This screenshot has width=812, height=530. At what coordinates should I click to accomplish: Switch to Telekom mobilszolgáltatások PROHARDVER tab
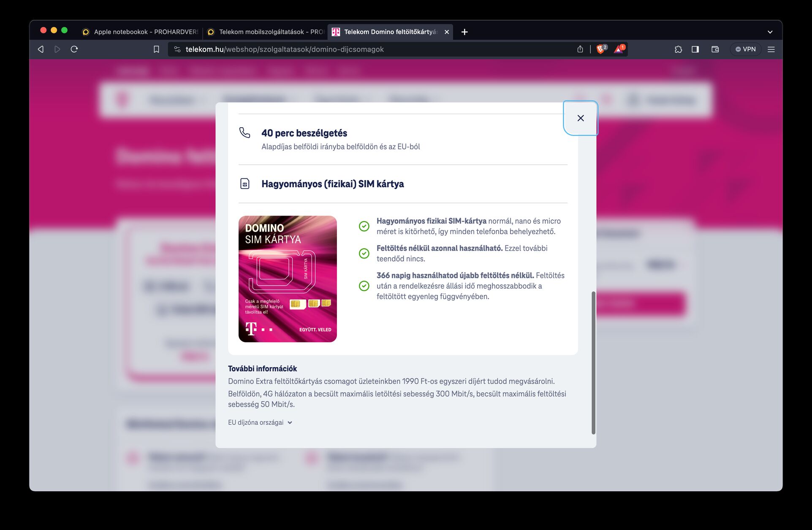[266, 32]
